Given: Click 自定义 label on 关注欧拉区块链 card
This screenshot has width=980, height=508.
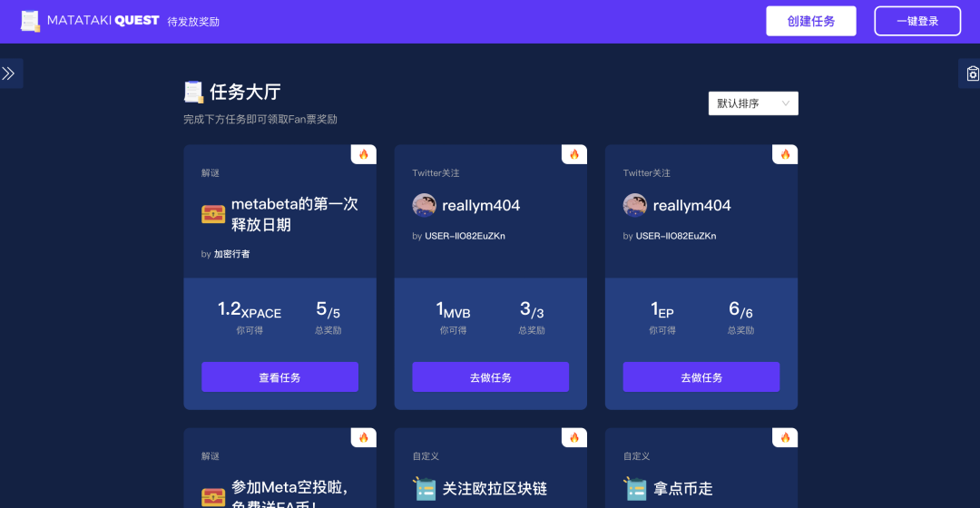Looking at the screenshot, I should [426, 456].
